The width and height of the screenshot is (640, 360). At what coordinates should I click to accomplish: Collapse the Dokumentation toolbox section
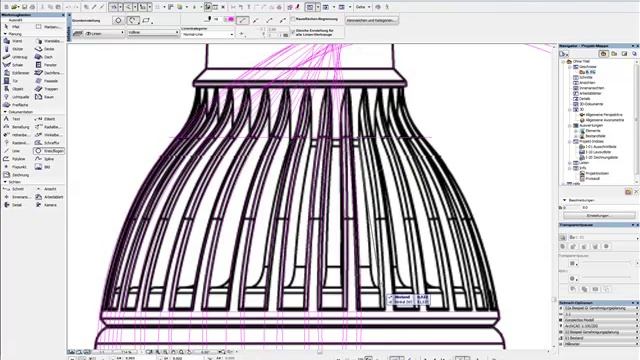click(x=5, y=112)
